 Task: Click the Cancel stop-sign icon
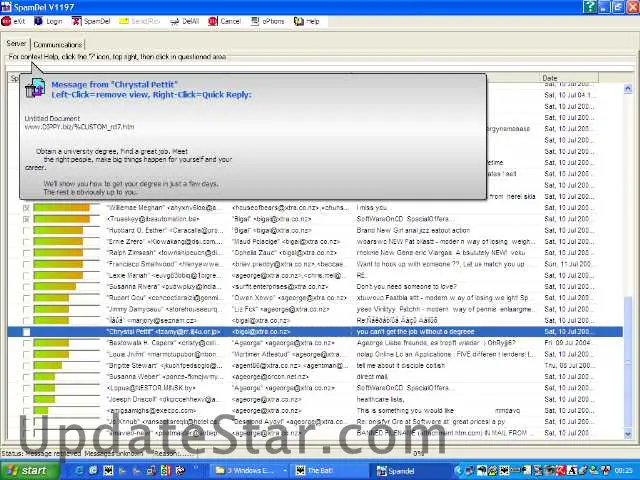tap(213, 21)
